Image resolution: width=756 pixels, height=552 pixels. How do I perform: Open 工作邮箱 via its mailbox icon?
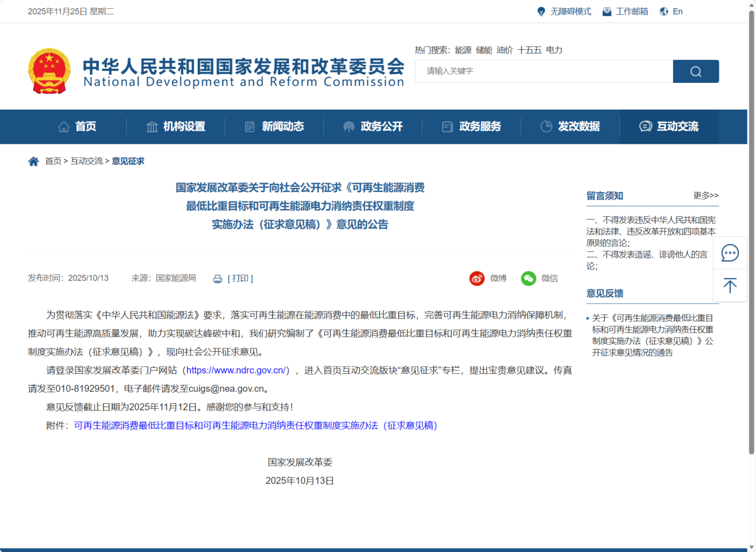click(x=607, y=11)
